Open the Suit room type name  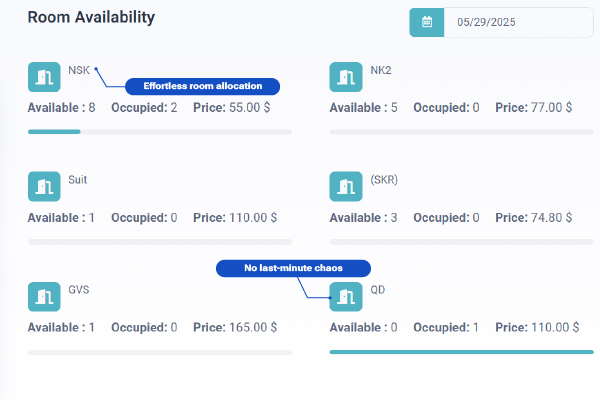coord(78,180)
